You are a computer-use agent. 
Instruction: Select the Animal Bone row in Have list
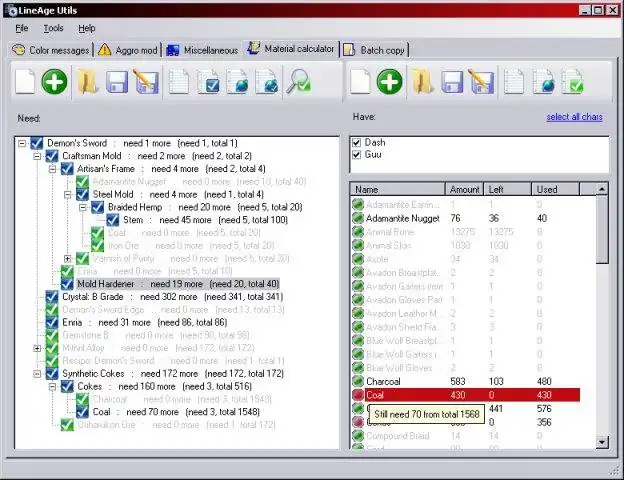point(474,232)
